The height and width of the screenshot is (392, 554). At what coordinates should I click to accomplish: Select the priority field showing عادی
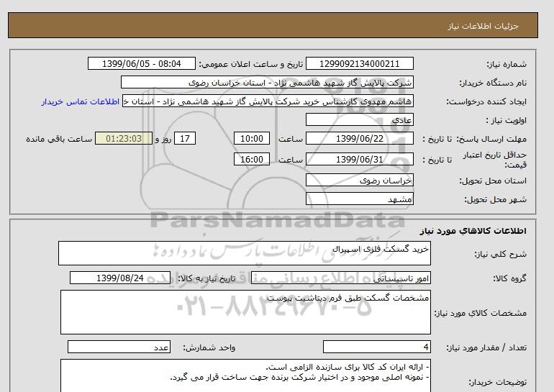point(359,120)
